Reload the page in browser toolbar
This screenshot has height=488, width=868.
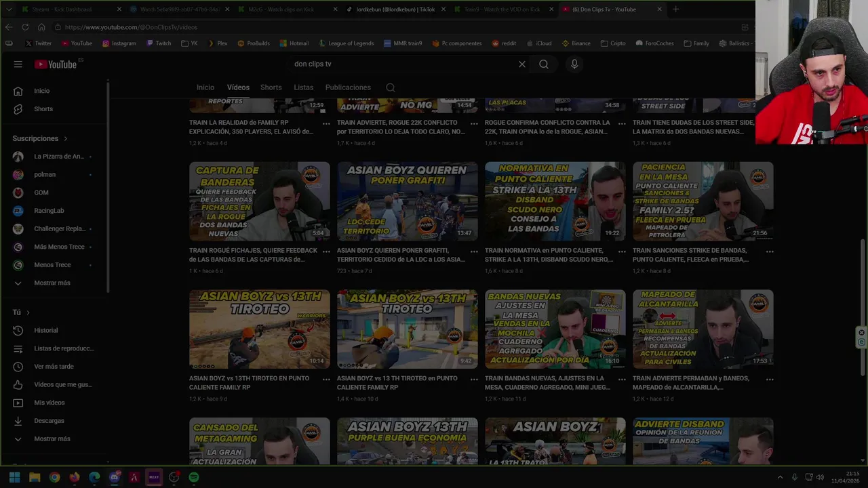(x=25, y=27)
